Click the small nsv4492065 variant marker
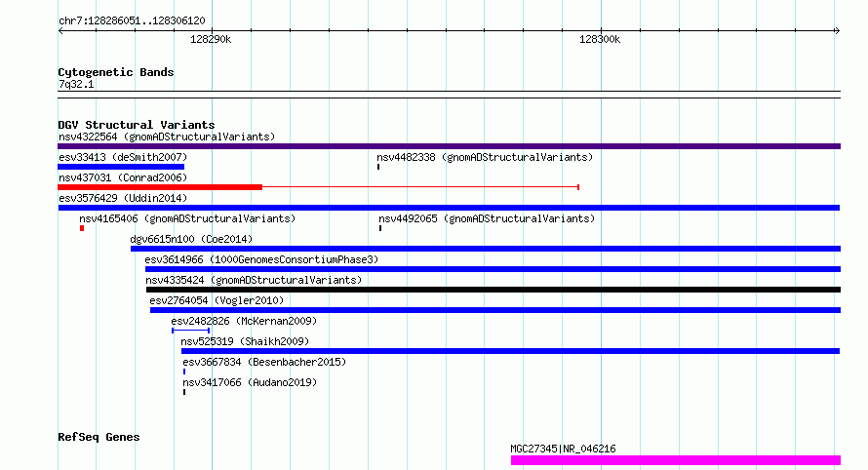Viewport: 868px width, 470px height. point(380,228)
